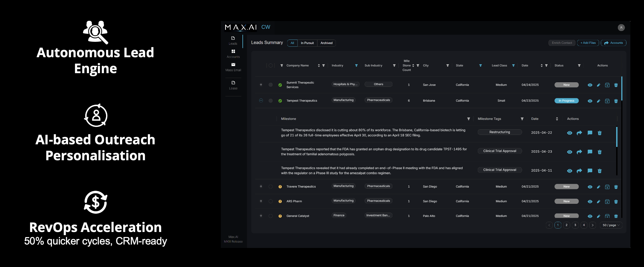Expand the General Catalyst lead row
This screenshot has width=644, height=267.
(261, 216)
